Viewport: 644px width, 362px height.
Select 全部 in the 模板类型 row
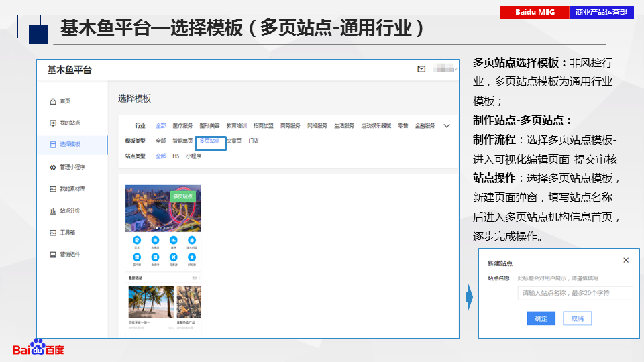click(160, 141)
